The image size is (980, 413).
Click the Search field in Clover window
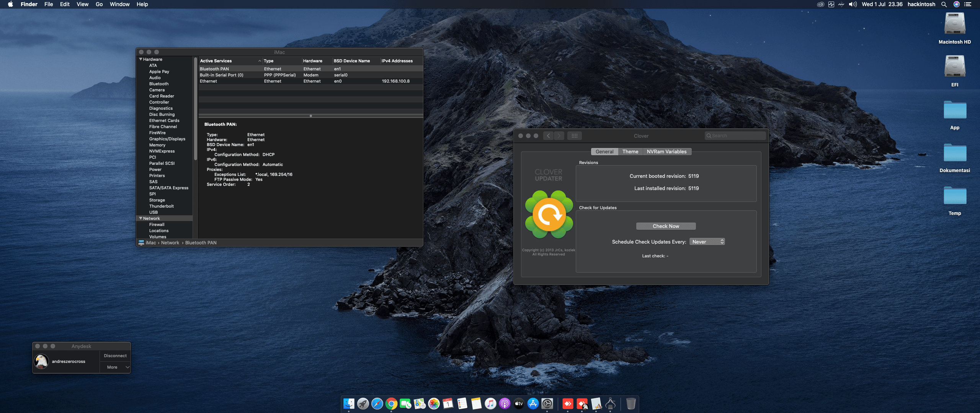pyautogui.click(x=735, y=135)
